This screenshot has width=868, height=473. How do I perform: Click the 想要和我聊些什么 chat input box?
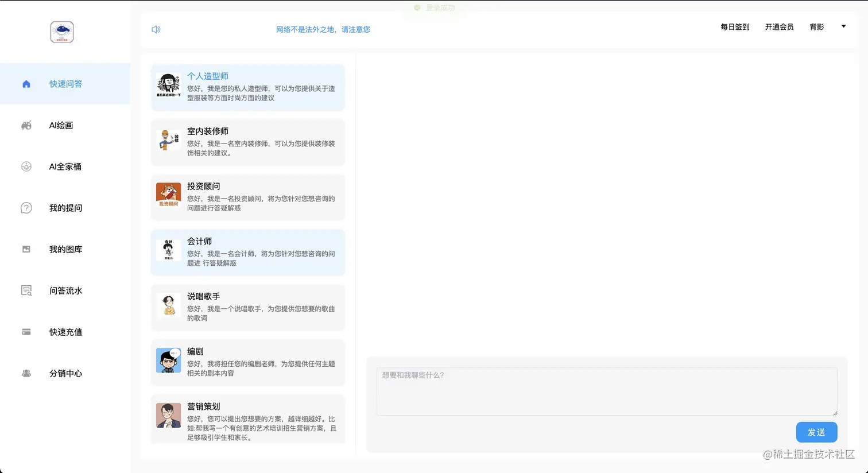[x=607, y=391]
